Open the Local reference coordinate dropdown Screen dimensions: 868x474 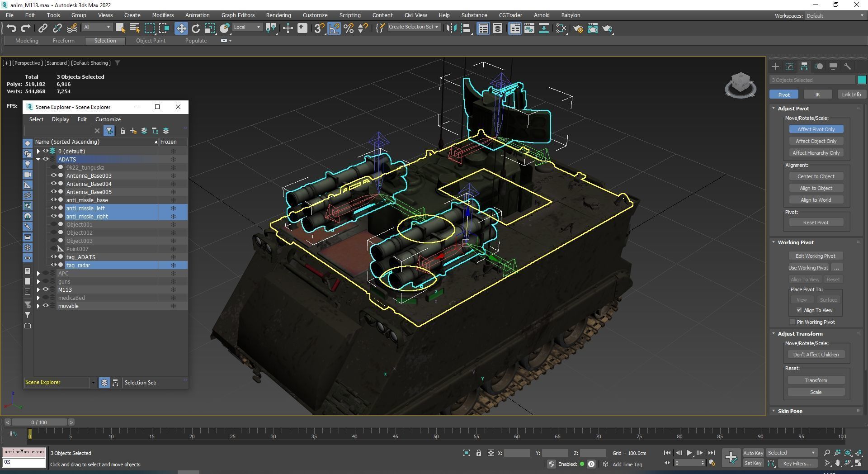point(247,27)
